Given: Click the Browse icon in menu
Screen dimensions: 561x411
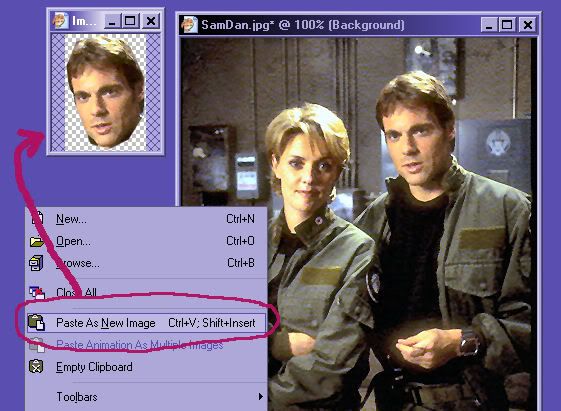Looking at the screenshot, I should coord(36,263).
